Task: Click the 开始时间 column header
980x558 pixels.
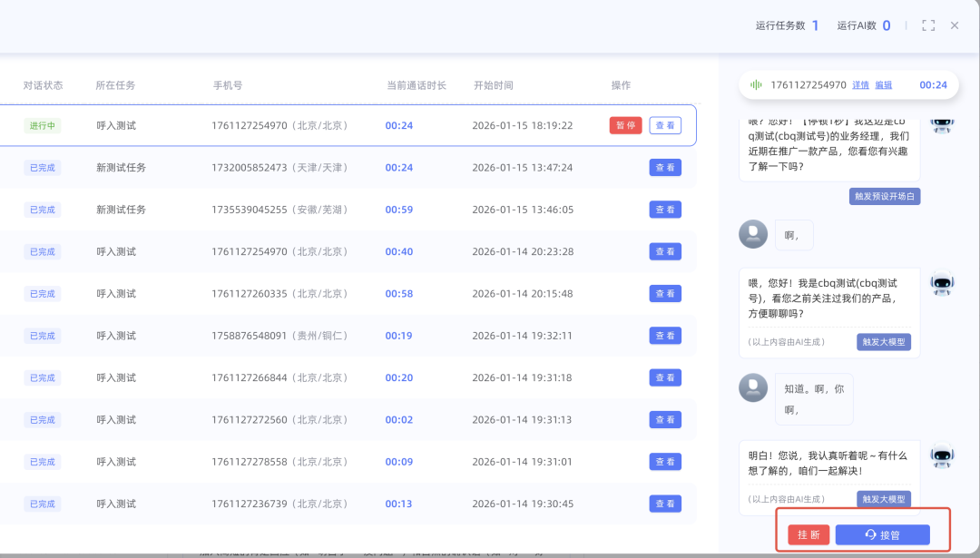Action: pyautogui.click(x=493, y=85)
